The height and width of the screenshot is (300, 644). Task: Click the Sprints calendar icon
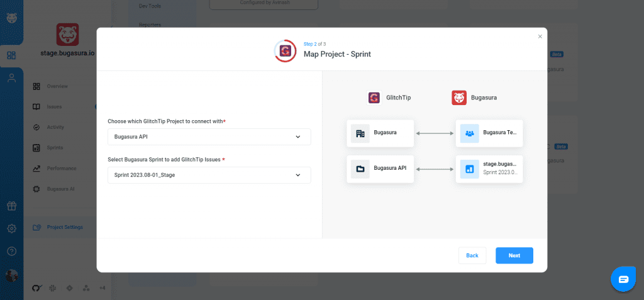click(36, 148)
